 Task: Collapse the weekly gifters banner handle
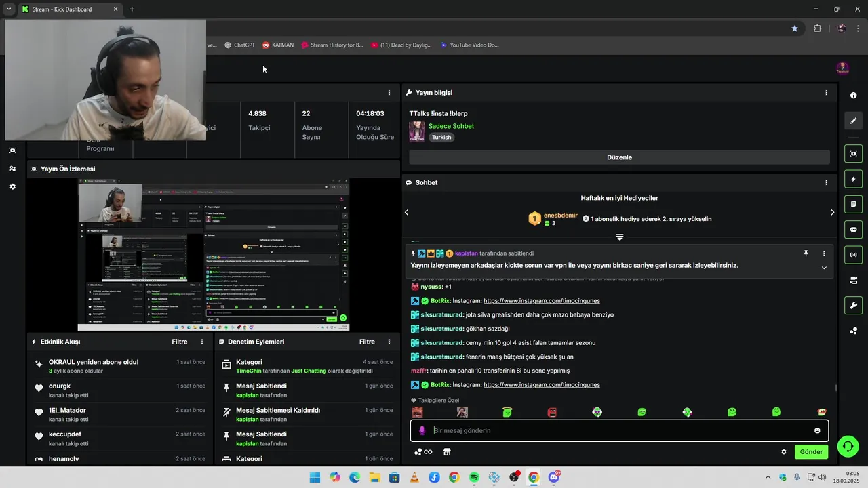tap(619, 237)
